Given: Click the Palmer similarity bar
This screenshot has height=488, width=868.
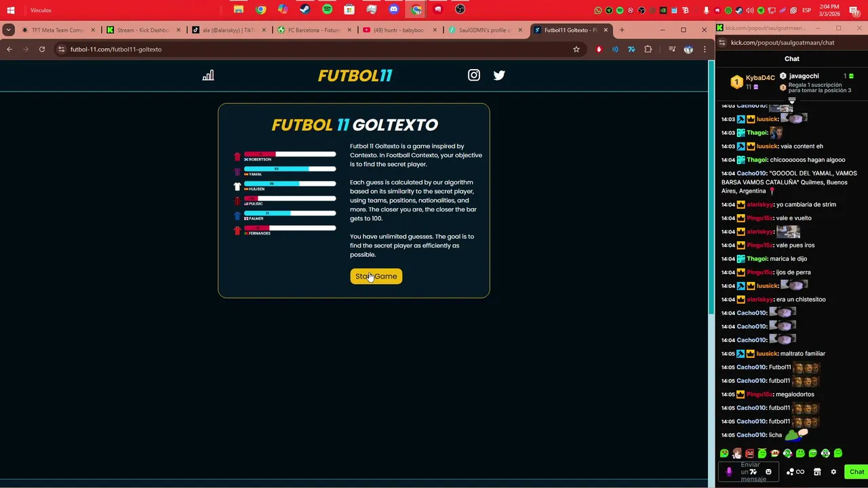Looking at the screenshot, I should (290, 213).
